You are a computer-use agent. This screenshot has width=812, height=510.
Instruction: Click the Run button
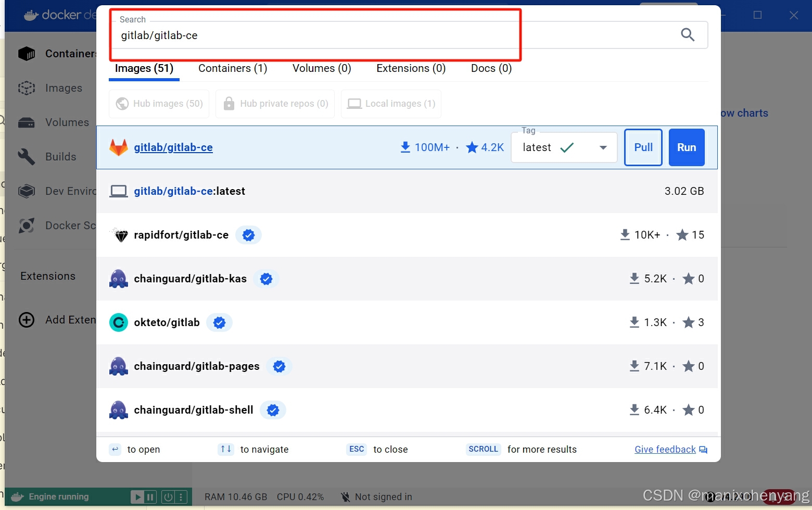(x=687, y=147)
